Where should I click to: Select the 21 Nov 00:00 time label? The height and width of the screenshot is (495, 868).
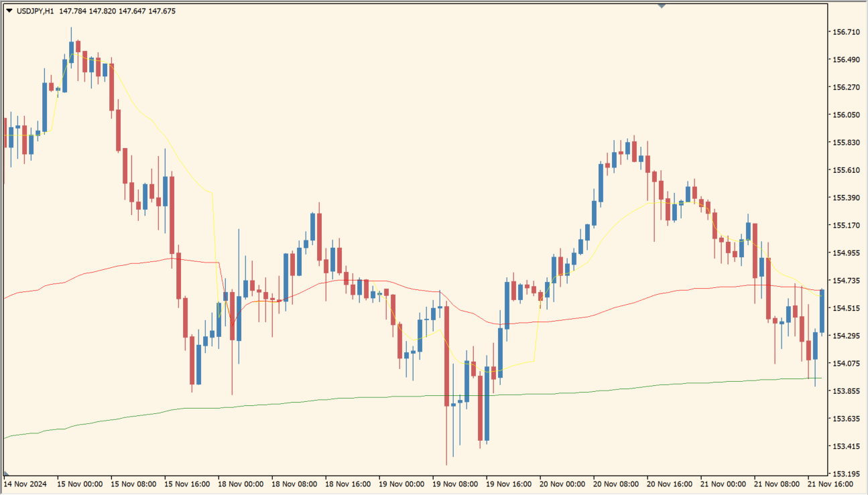pyautogui.click(x=723, y=484)
